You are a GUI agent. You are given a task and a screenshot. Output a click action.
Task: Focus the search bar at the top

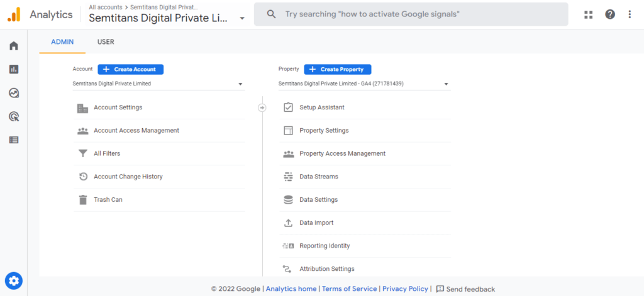tap(411, 14)
